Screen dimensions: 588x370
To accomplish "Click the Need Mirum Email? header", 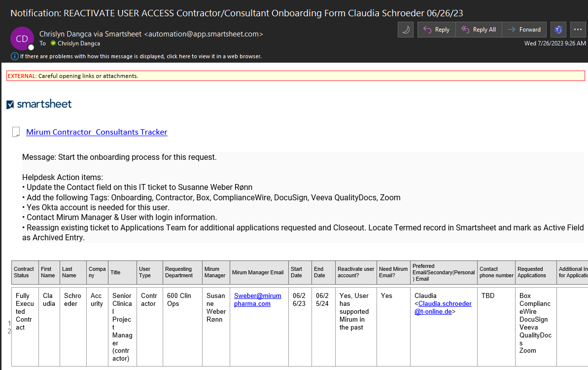I will tap(393, 272).
